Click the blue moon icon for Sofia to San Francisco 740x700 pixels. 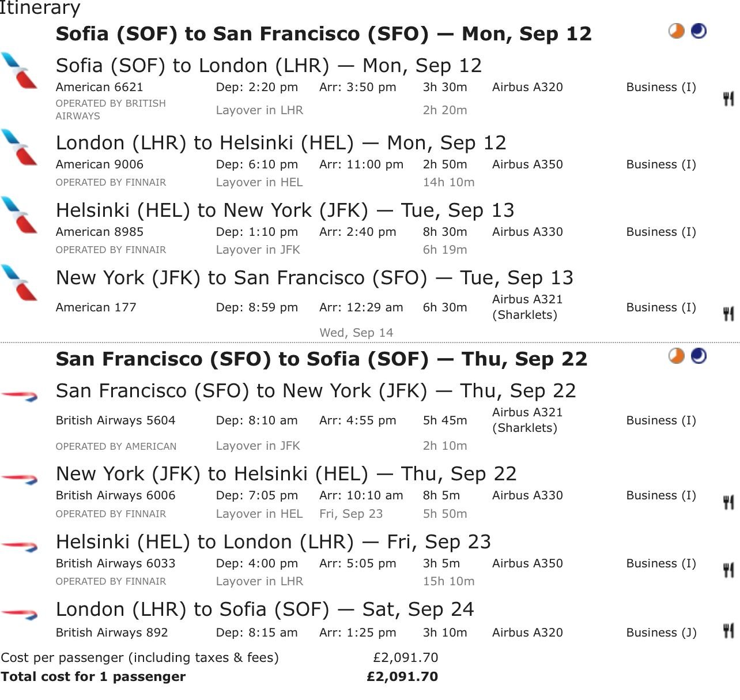(x=699, y=31)
